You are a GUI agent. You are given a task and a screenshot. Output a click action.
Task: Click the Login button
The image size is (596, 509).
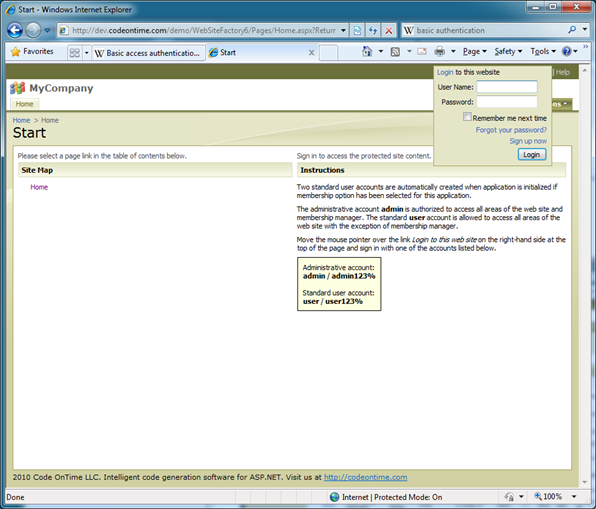point(532,154)
